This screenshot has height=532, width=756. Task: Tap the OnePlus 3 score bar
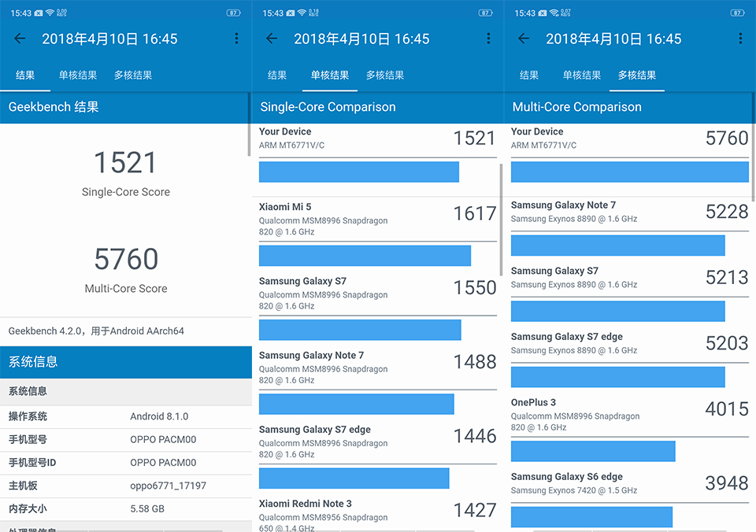593,451
